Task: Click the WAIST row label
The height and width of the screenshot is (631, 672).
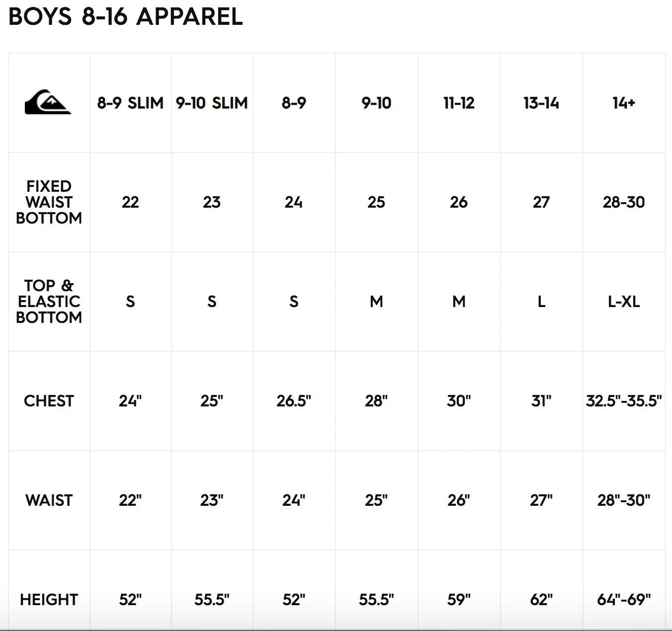Action: coord(49,500)
